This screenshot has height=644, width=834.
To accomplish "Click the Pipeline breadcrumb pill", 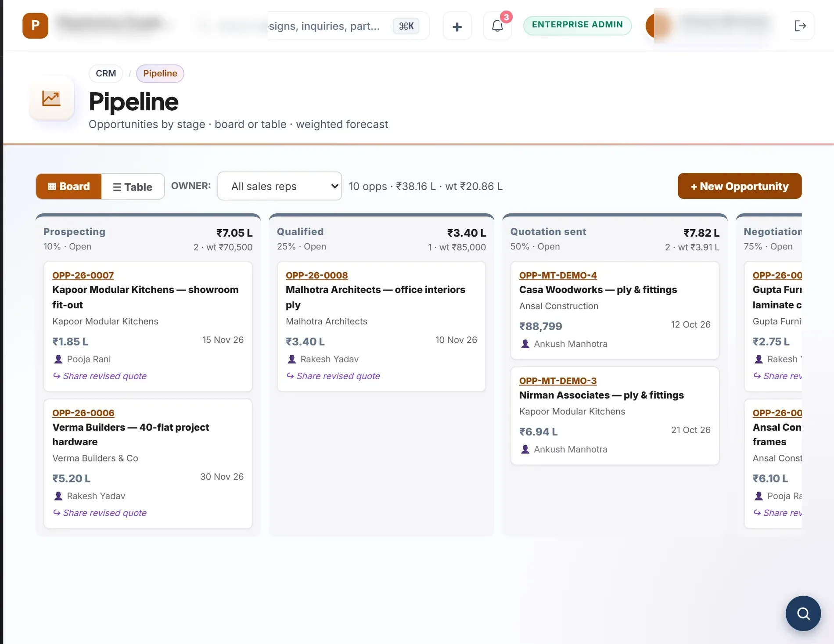I will [160, 73].
